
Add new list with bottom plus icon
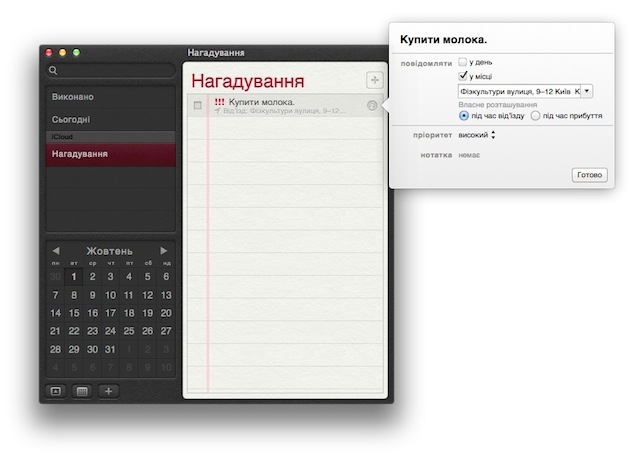108,391
